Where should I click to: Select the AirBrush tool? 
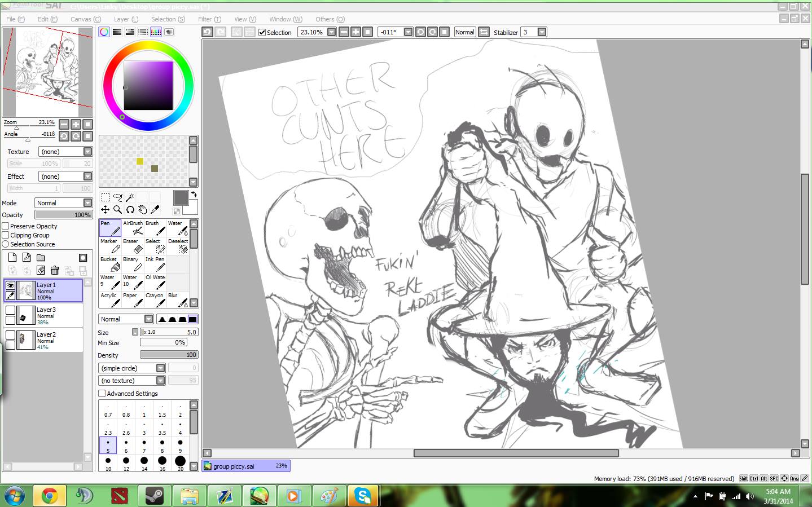133,228
